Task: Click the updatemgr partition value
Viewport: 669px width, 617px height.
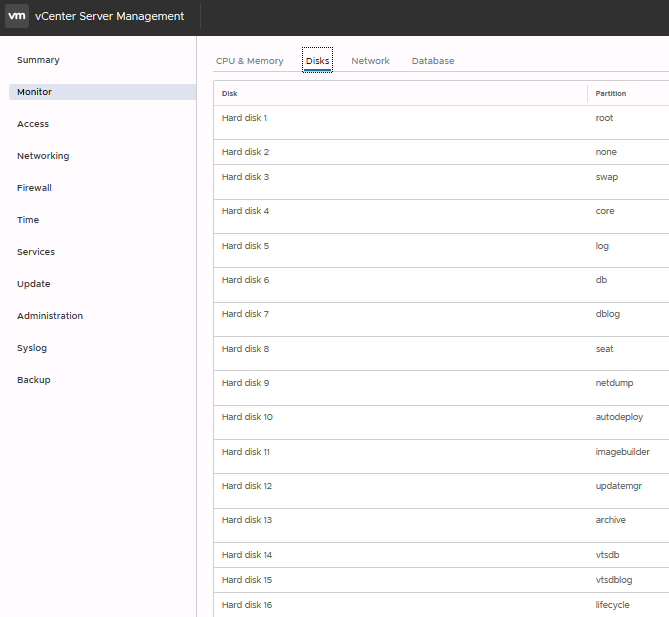Action: 619,486
